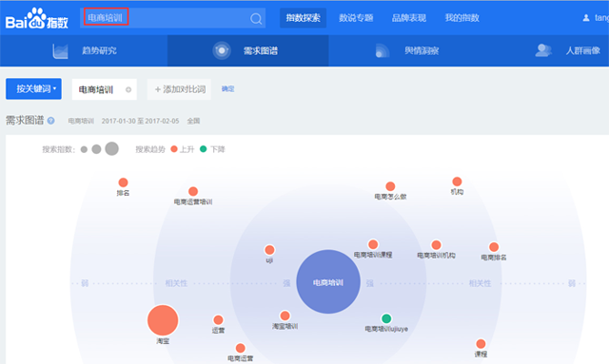609x364 pixels.
Task: Select the 淘宝培训 node
Action: pyautogui.click(x=285, y=316)
